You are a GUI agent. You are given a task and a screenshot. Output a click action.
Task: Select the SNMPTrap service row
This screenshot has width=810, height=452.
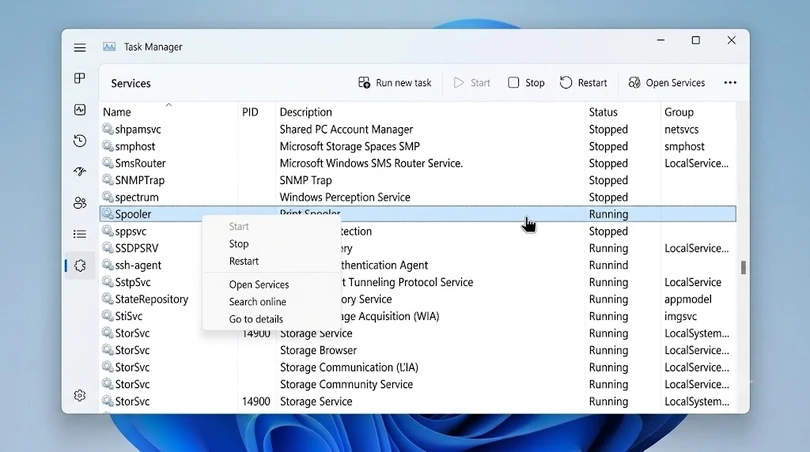417,180
